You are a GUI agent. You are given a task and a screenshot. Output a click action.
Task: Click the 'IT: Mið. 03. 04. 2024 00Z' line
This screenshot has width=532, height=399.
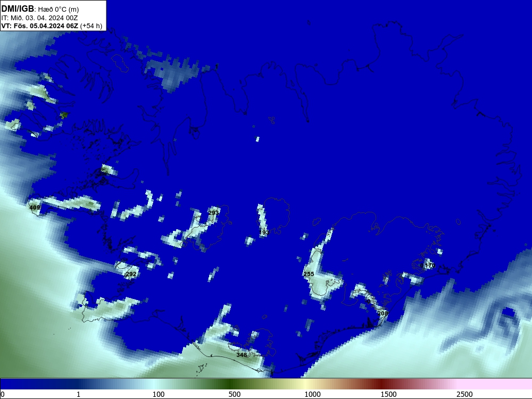click(39, 18)
